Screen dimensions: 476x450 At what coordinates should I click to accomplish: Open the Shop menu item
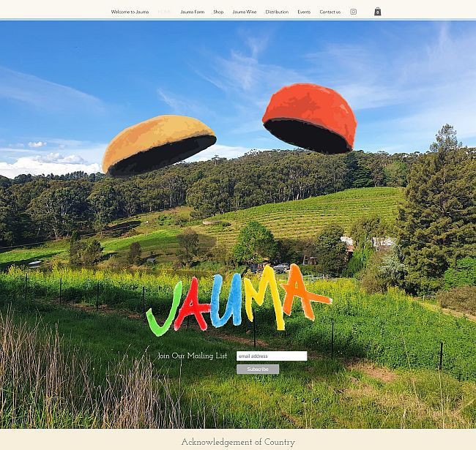click(218, 12)
